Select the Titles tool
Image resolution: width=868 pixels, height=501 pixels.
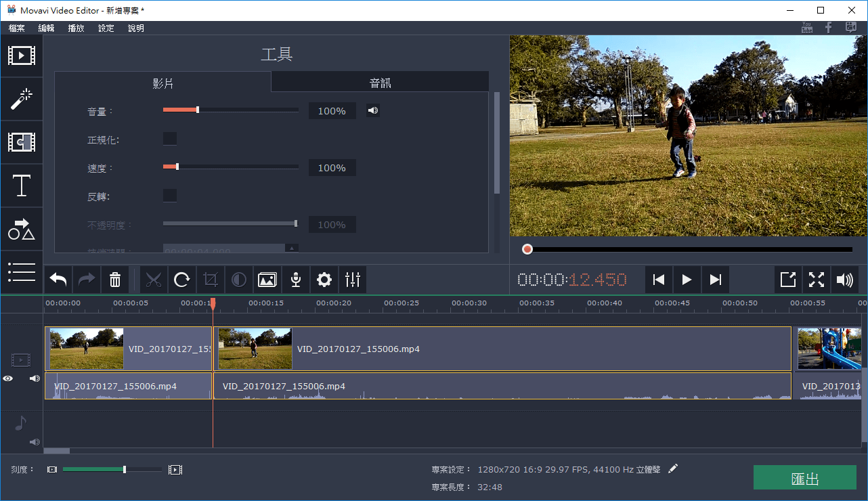click(21, 186)
